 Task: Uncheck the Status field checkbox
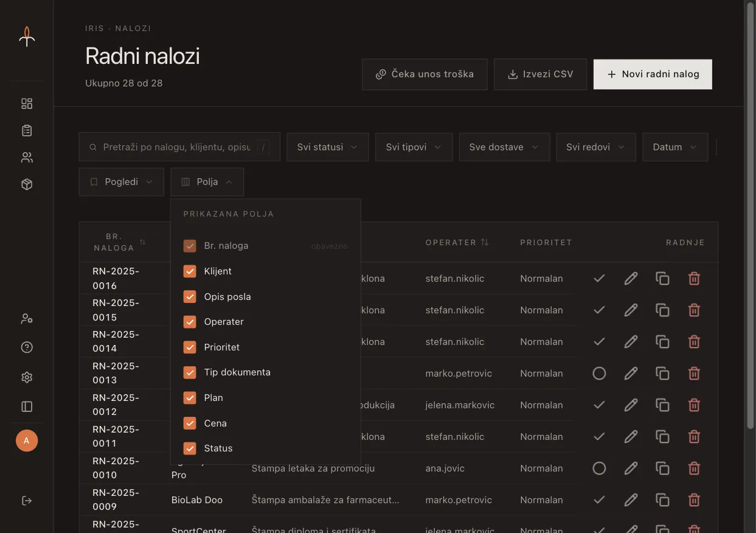pos(190,448)
